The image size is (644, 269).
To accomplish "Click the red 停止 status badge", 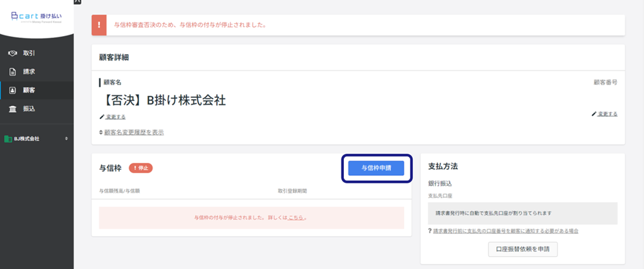I will pos(140,167).
